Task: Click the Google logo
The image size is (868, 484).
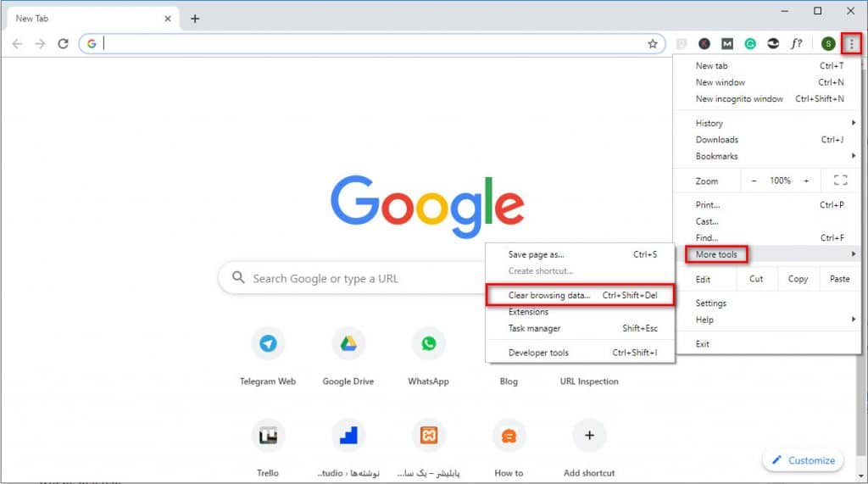Action: (x=427, y=207)
